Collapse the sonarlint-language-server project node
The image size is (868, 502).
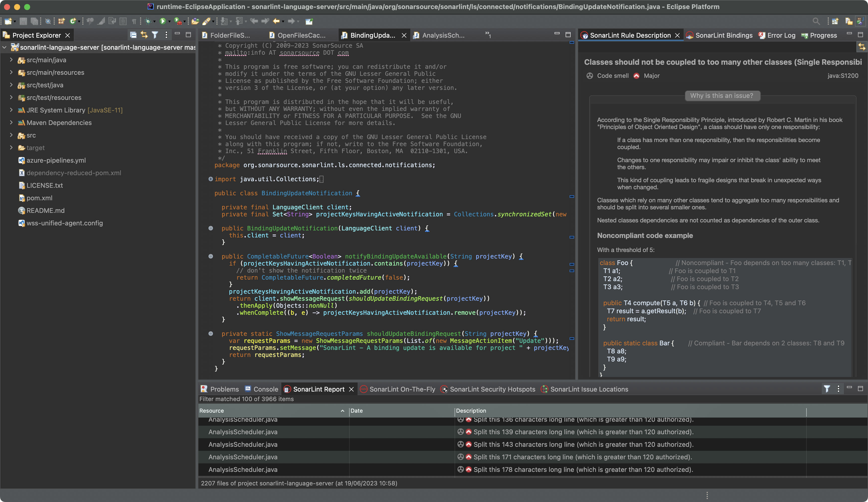point(5,47)
